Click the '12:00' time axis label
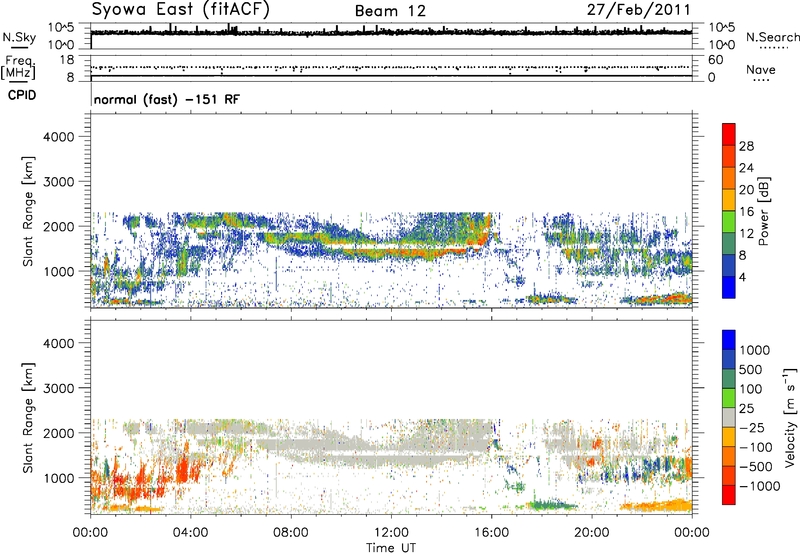Viewport: 800px width, 554px height. (x=391, y=533)
